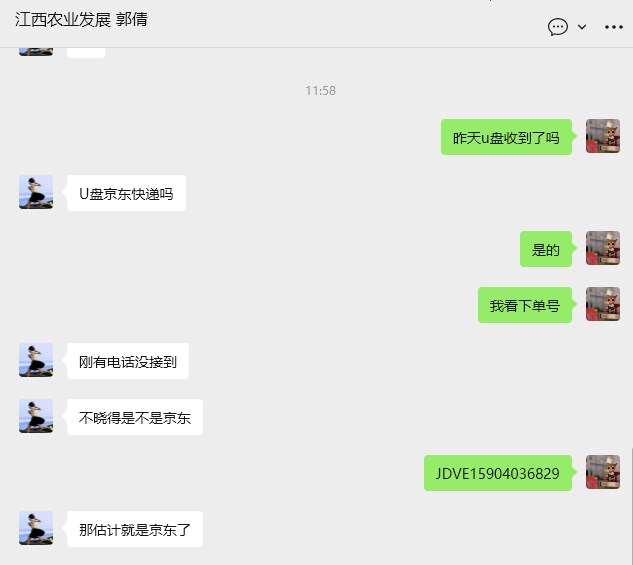
Task: Click tracking number JDVE15904036829 bubble
Action: [498, 473]
